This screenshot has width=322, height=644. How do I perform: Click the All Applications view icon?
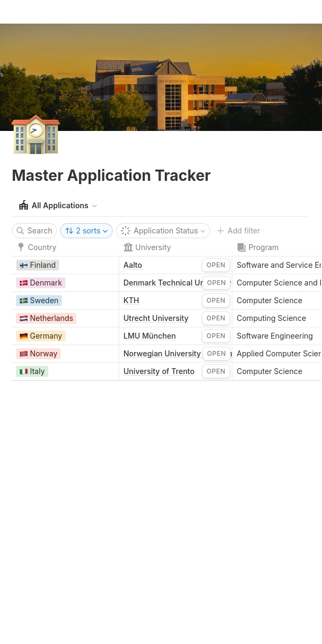[x=23, y=206]
